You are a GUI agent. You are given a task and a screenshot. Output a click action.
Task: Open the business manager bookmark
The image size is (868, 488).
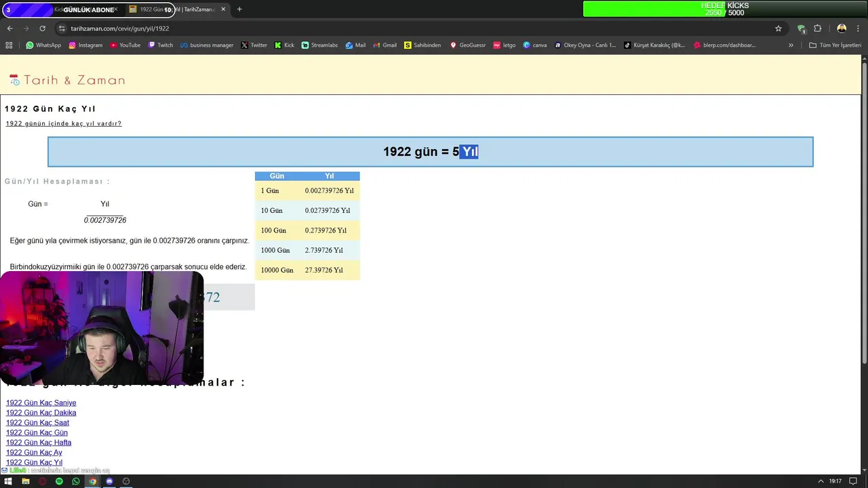click(x=207, y=45)
